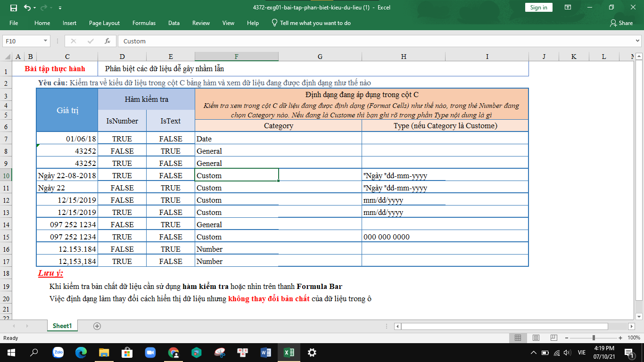Select the Sheet1 worksheet tab
644x362 pixels.
point(62,326)
